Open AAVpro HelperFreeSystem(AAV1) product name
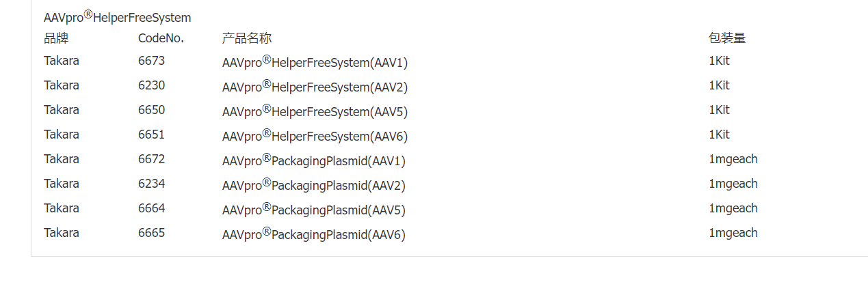Screen dimensions: 868x282 click(315, 63)
